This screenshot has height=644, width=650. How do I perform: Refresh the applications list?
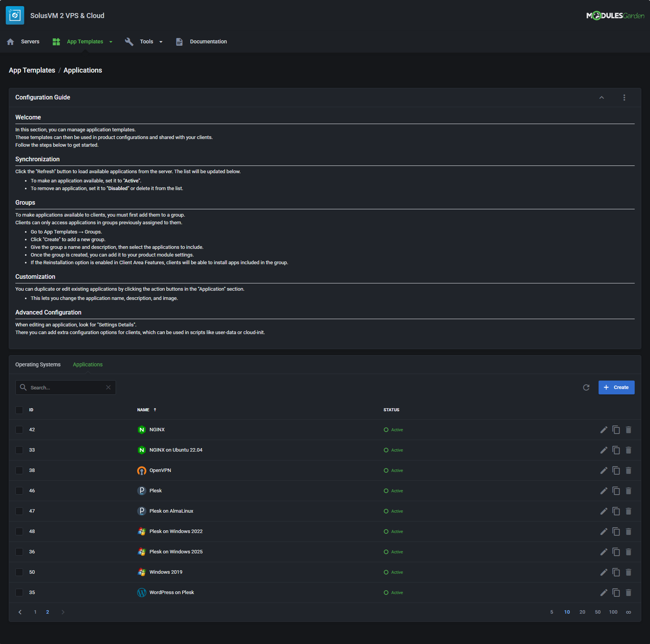point(586,387)
